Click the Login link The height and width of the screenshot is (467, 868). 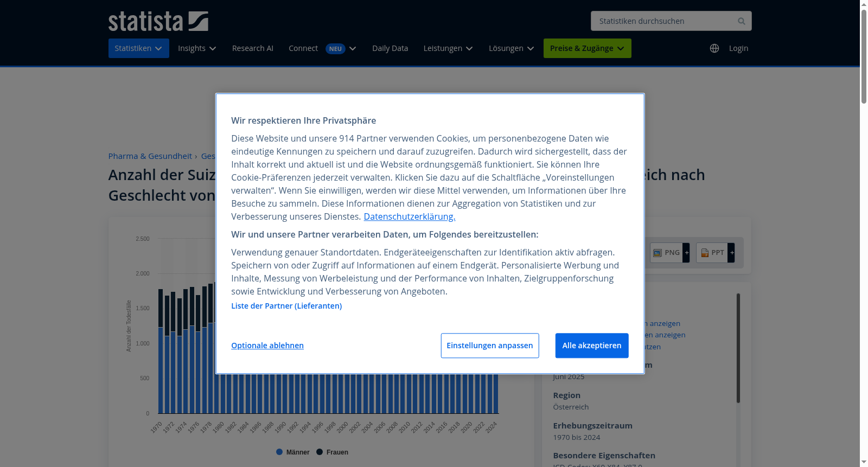[738, 48]
